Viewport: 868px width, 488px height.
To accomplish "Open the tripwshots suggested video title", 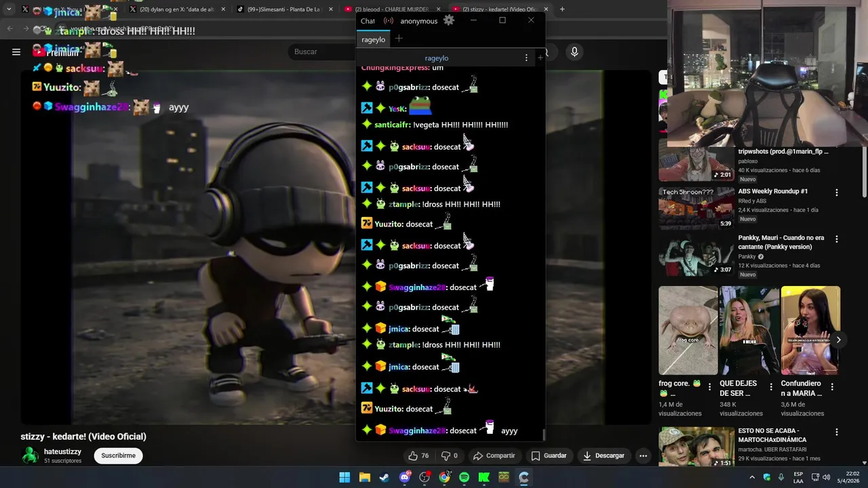I will 783,152.
